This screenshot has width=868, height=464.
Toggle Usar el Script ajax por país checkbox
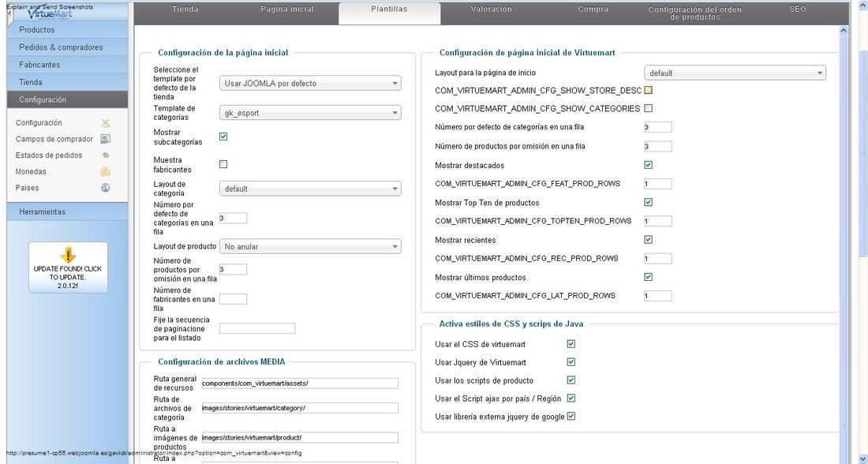[571, 398]
